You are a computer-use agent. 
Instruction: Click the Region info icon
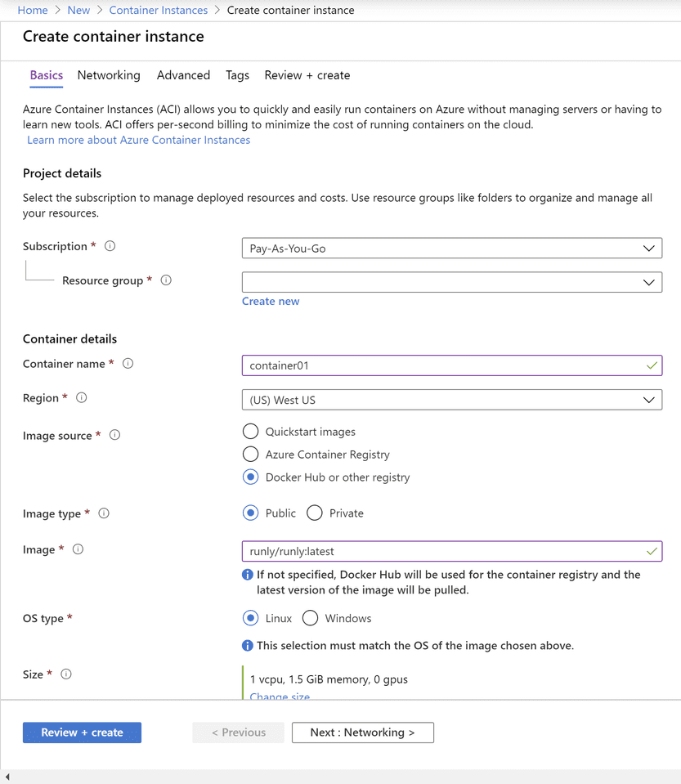81,397
